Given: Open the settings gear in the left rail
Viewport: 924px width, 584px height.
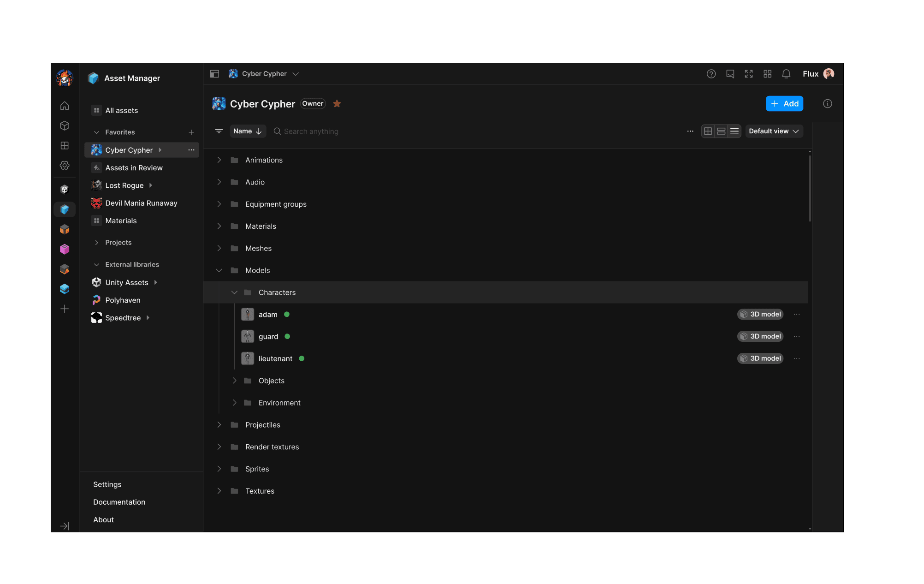Looking at the screenshot, I should click(x=65, y=165).
